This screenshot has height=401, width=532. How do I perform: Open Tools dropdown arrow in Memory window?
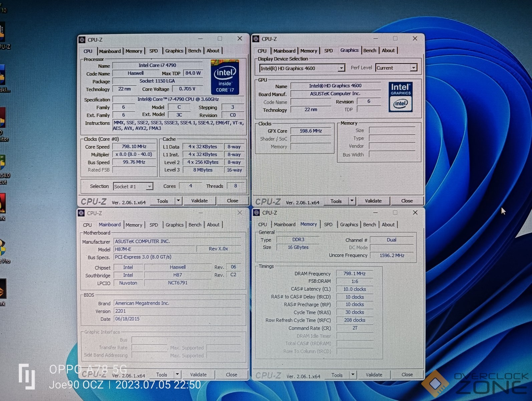[x=353, y=375]
